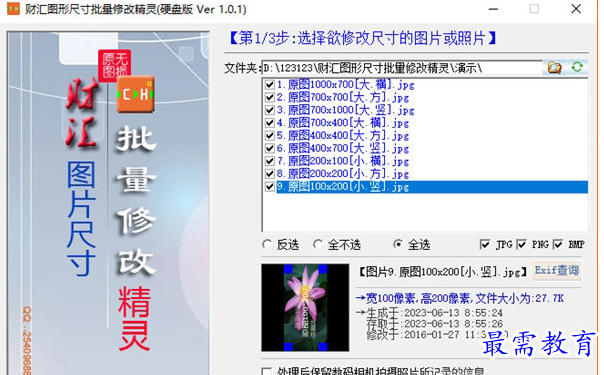
Task: Select file name 1.原图1000x700[大.横].jpg
Action: pyautogui.click(x=346, y=85)
